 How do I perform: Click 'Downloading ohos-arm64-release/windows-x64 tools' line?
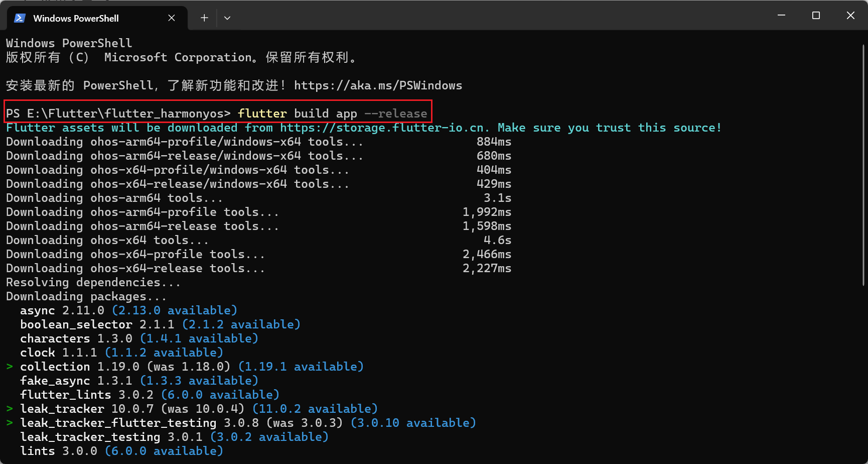coord(185,156)
